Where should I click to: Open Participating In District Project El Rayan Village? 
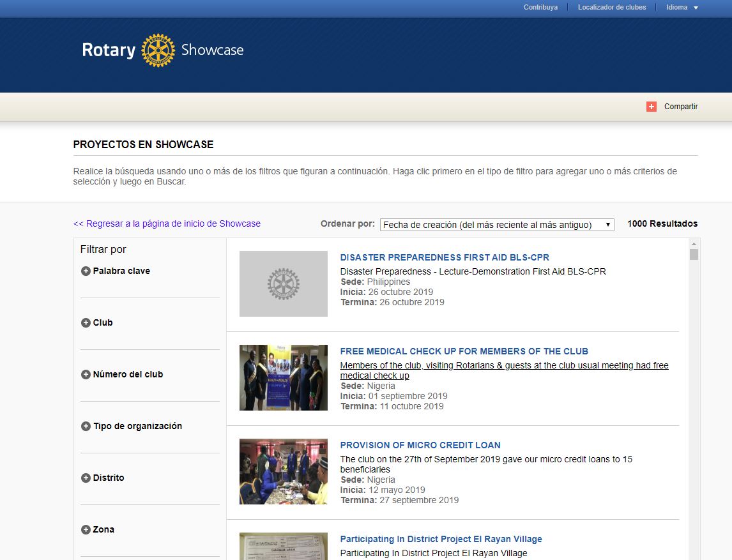441,539
